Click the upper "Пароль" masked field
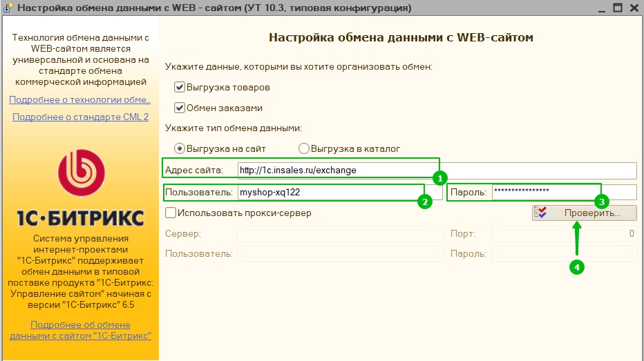644x361 pixels. (565, 193)
